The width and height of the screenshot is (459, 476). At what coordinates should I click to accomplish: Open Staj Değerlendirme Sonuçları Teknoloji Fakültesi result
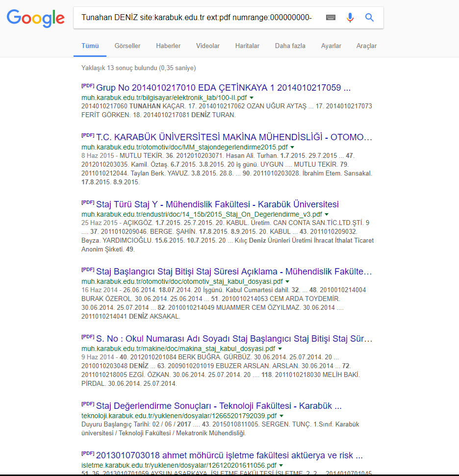(219, 405)
